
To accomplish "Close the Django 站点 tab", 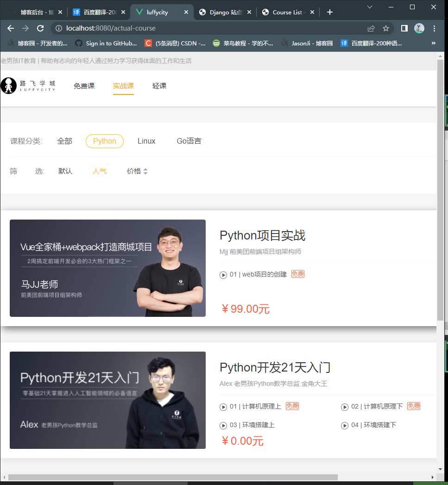I will pos(249,12).
